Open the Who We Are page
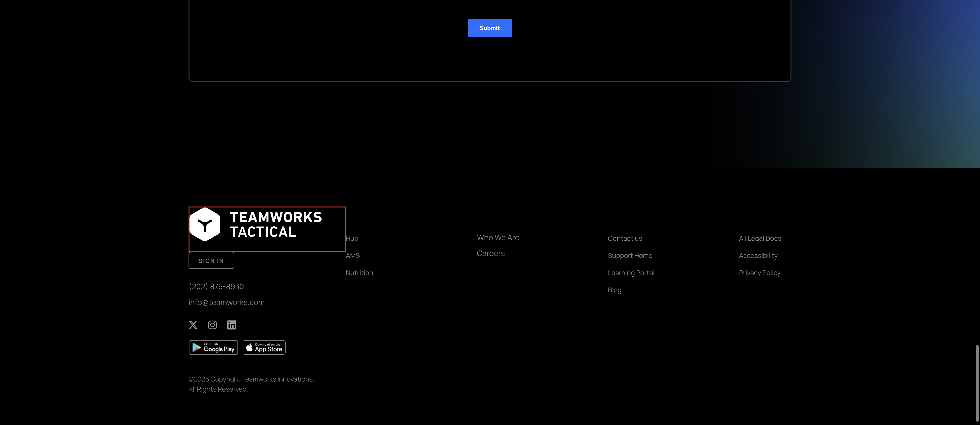Screen dimensions: 980x425 pyautogui.click(x=498, y=238)
